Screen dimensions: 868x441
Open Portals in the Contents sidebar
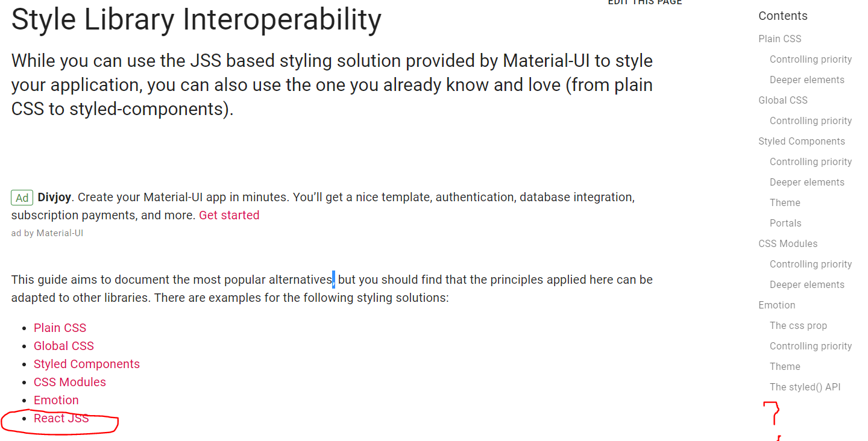tap(785, 223)
